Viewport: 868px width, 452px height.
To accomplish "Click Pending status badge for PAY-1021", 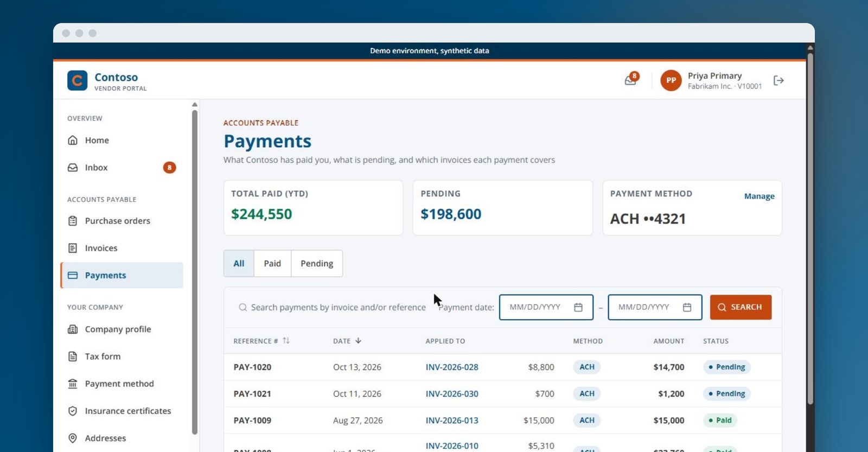I will [x=726, y=393].
